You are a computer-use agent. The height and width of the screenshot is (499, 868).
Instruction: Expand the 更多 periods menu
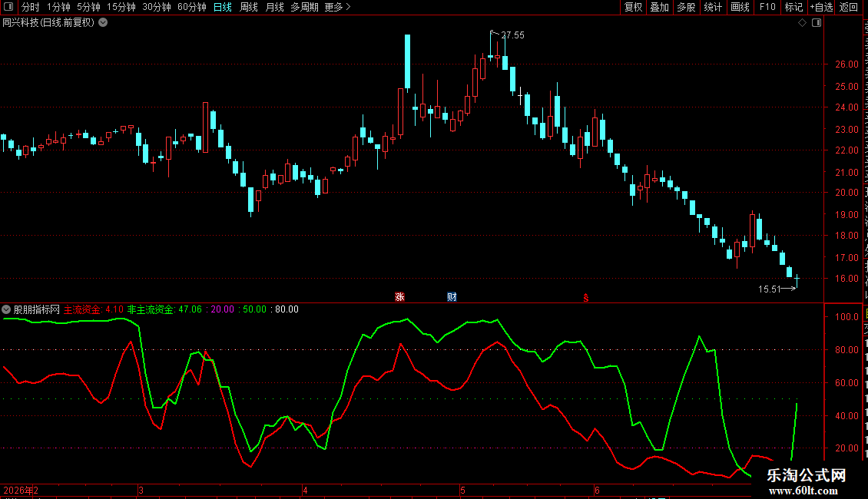tap(337, 7)
